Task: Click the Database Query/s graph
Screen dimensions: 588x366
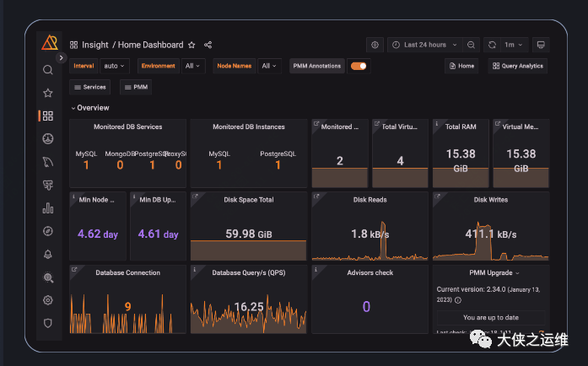Action: point(249,313)
